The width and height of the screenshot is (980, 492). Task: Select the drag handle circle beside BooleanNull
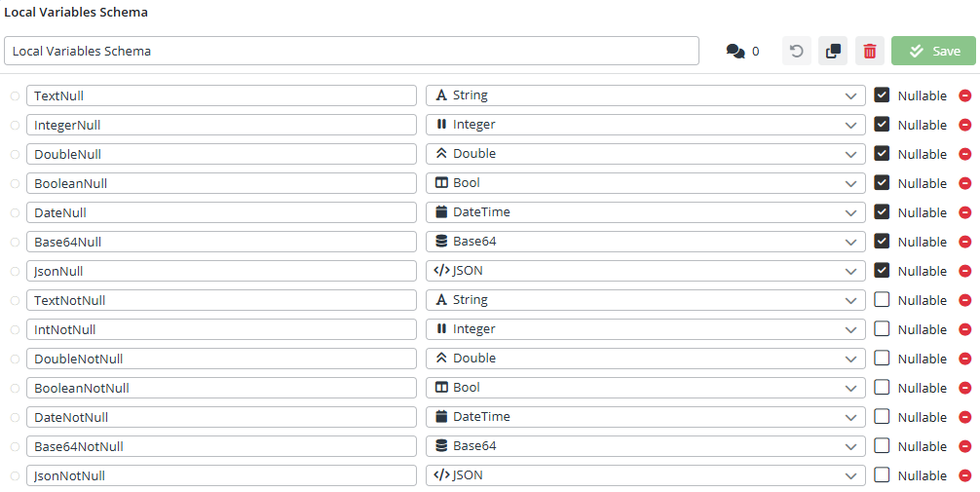15,183
